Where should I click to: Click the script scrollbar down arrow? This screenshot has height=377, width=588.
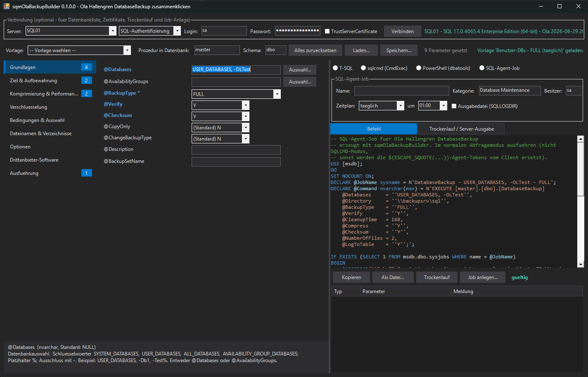[x=581, y=264]
